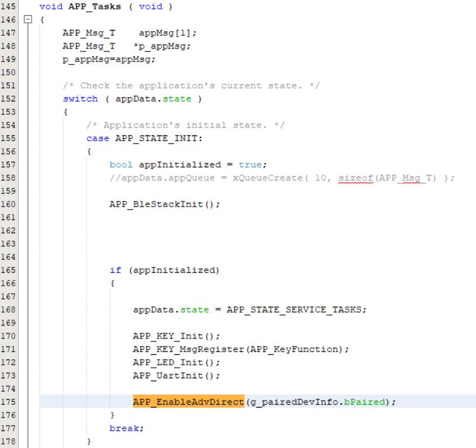
Task: Click '*p_appMsg;' pointer declaration
Action: click(162, 46)
